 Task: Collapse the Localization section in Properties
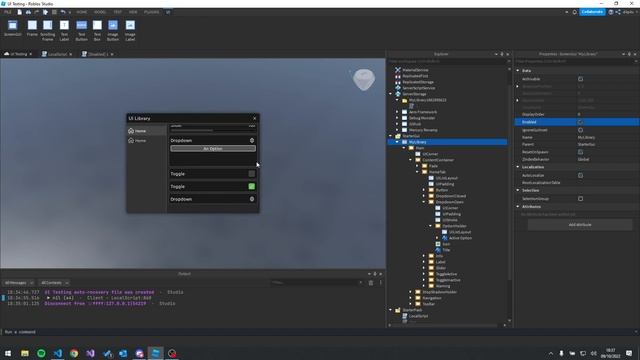point(518,167)
